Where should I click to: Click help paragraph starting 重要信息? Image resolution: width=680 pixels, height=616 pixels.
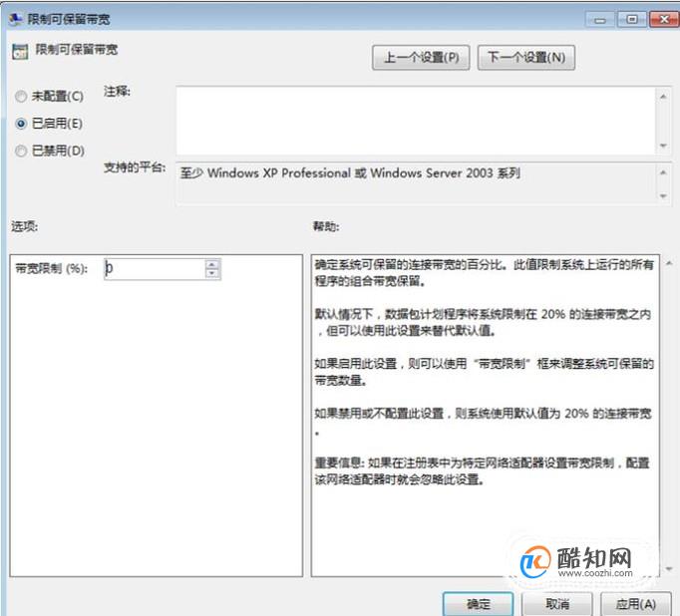(482, 471)
